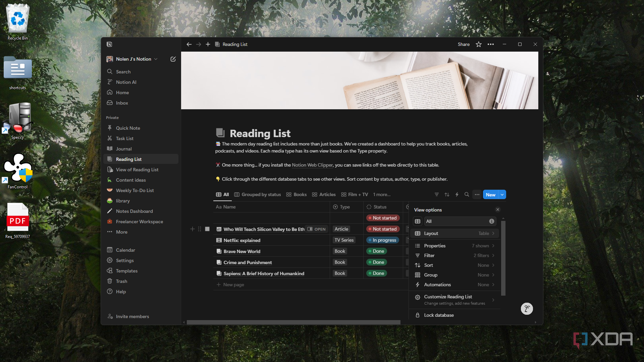Go forward with the right arrow

coord(199,44)
